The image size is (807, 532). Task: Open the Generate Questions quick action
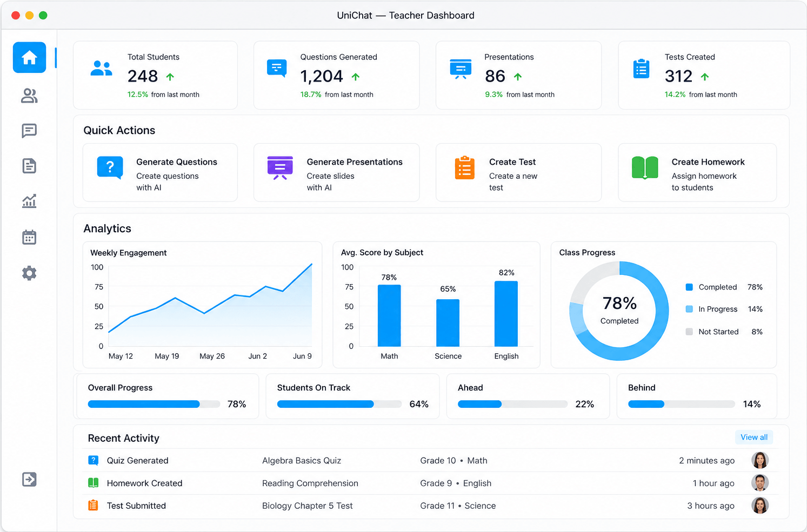(x=160, y=173)
